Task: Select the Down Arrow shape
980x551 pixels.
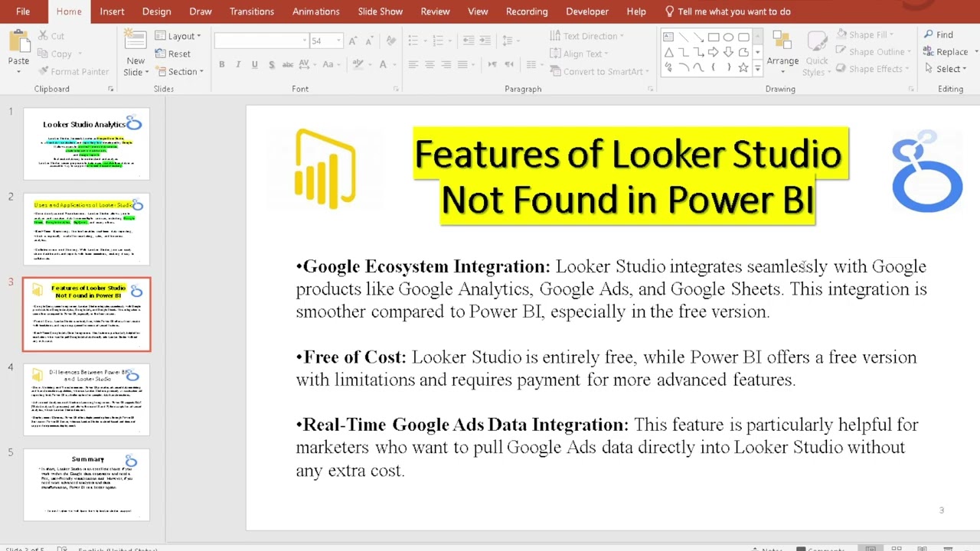Action: [728, 52]
